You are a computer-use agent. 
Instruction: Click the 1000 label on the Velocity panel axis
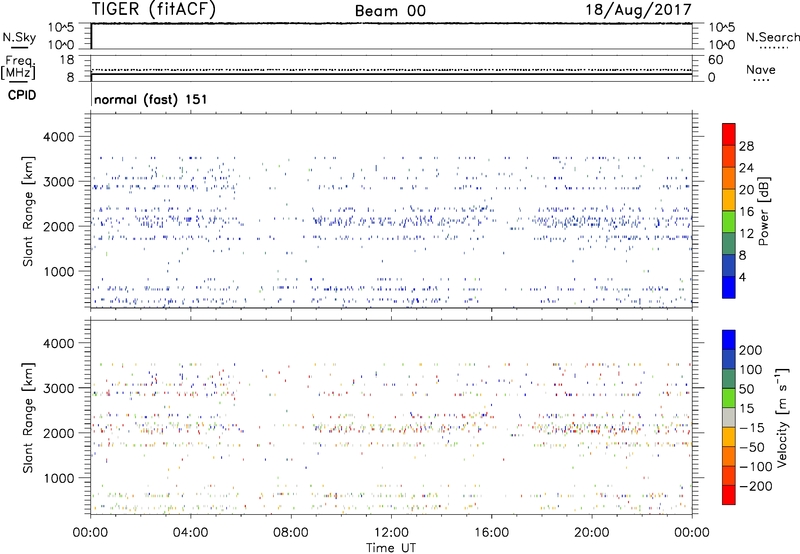pyautogui.click(x=59, y=478)
